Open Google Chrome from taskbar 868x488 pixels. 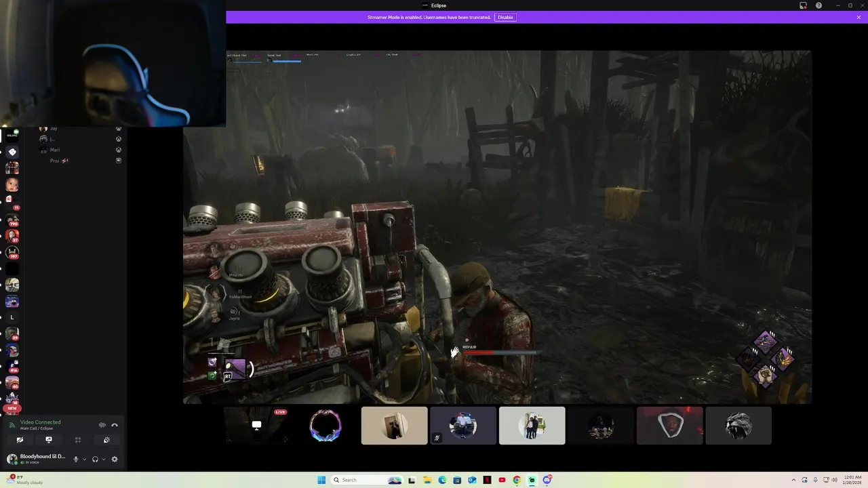517,480
